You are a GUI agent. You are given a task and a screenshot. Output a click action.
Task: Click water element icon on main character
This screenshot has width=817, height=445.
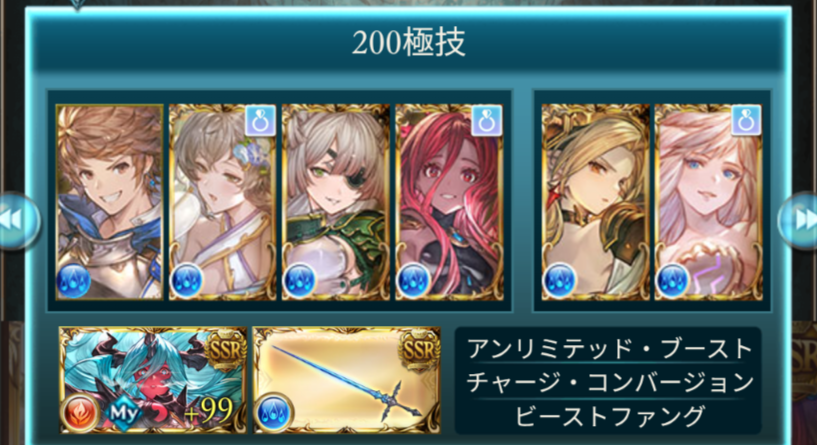tap(73, 280)
